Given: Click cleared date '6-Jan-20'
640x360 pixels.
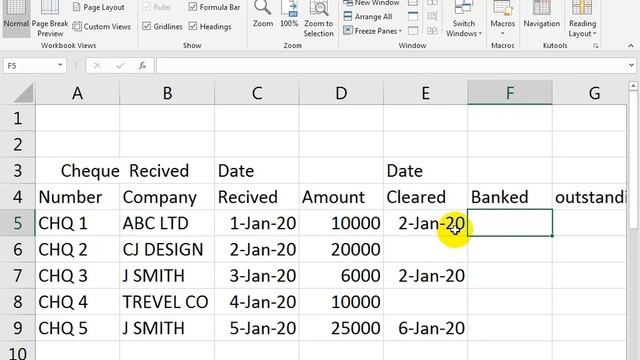Looking at the screenshot, I should [425, 328].
